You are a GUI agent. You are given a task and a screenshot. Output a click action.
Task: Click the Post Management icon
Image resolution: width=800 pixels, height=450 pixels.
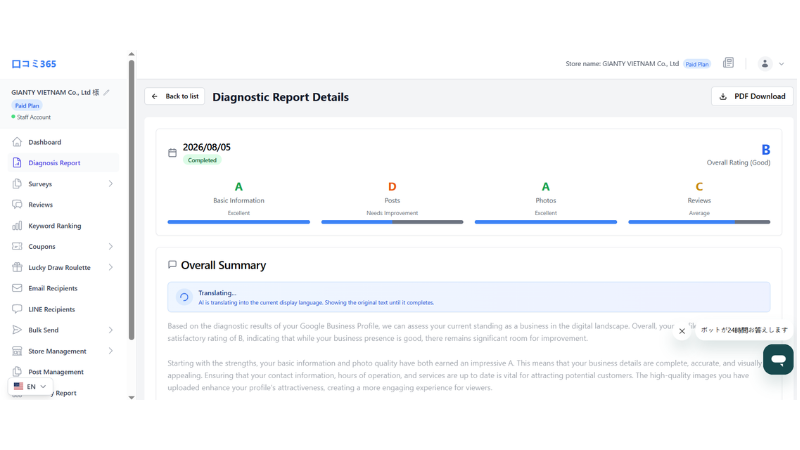pyautogui.click(x=17, y=372)
